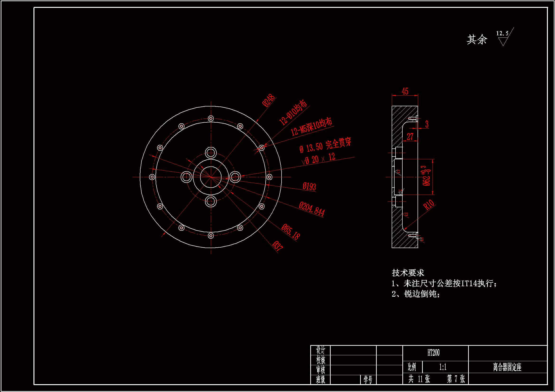
Task: Click the 设计 label in title block
Action: pos(320,350)
